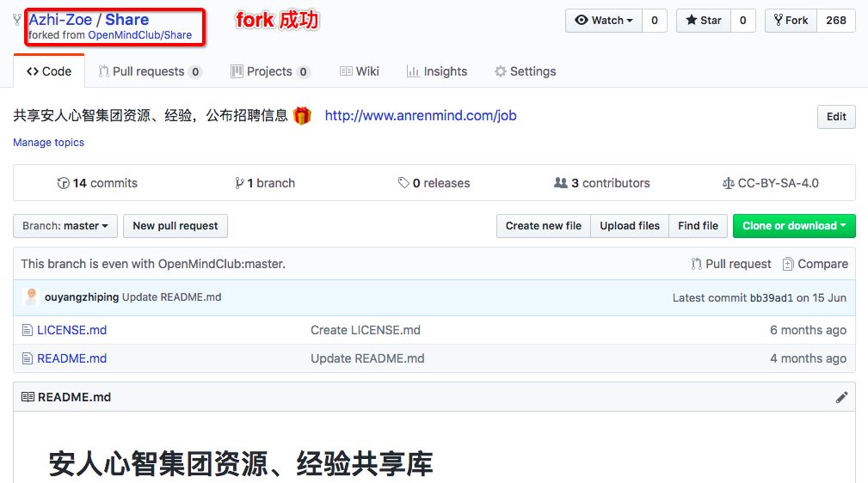The image size is (868, 483).
Task: Star this repository
Action: [x=703, y=21]
